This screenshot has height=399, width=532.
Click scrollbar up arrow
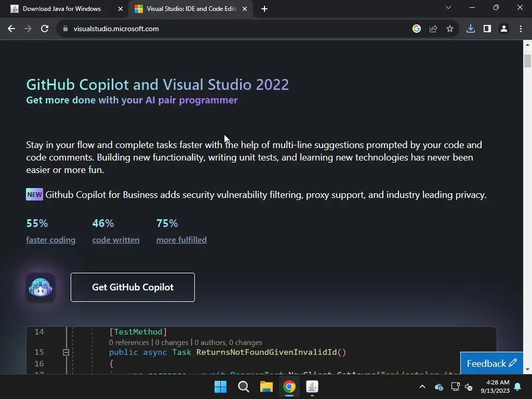[527, 45]
